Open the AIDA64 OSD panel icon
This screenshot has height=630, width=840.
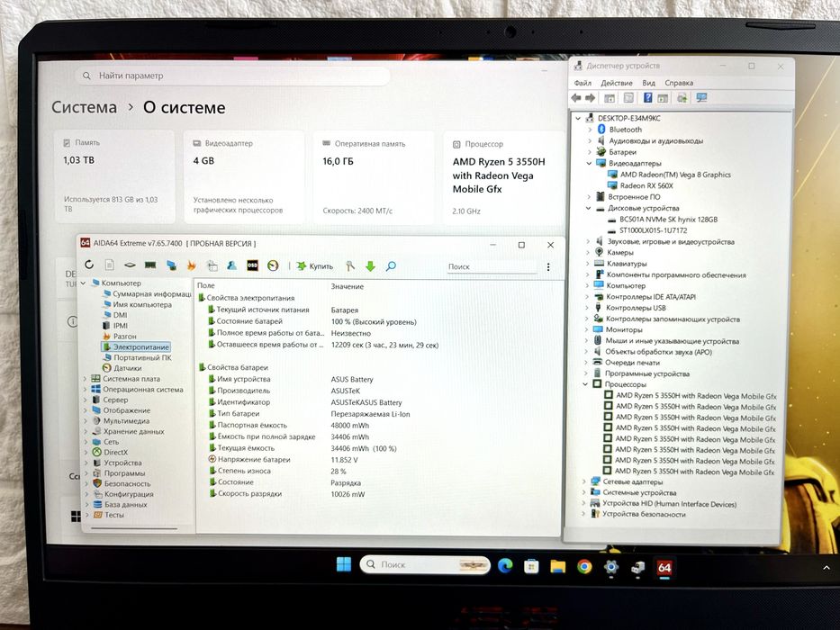[252, 265]
